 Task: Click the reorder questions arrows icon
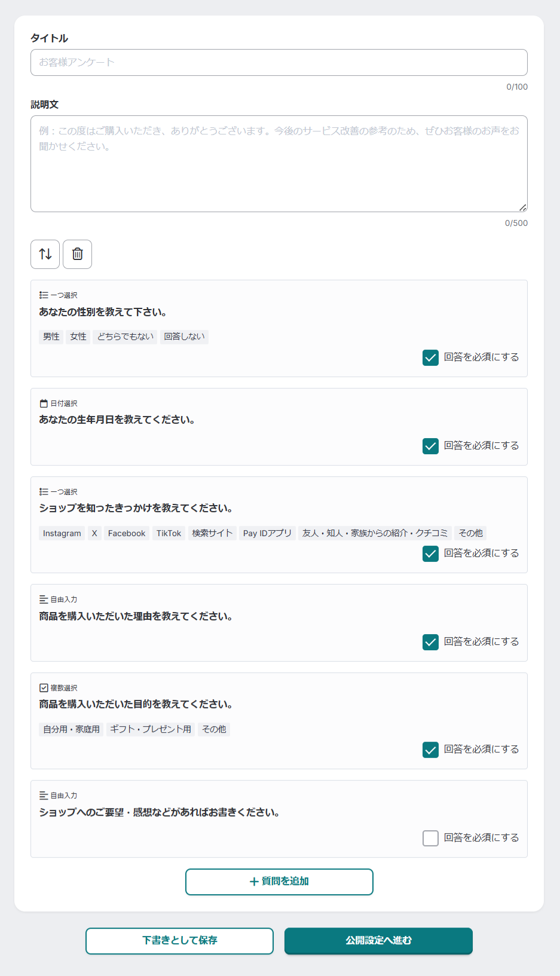click(x=45, y=254)
